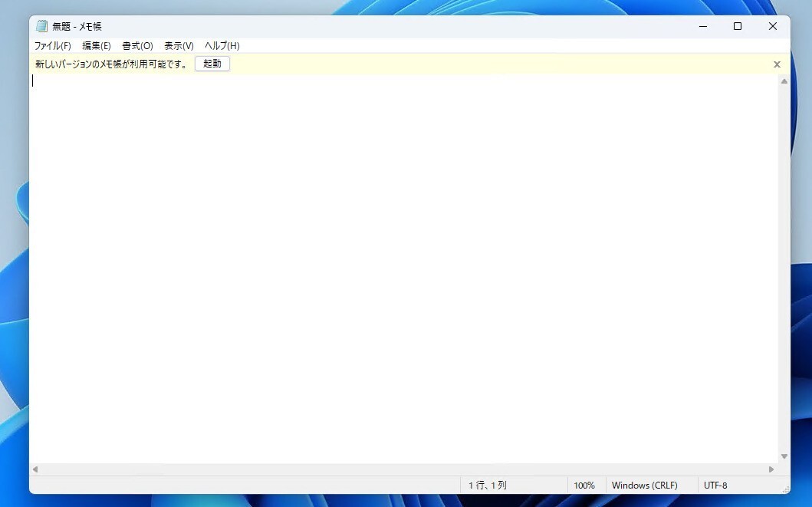Image resolution: width=812 pixels, height=507 pixels.
Task: Open the 表示(V) menu
Action: [x=179, y=46]
